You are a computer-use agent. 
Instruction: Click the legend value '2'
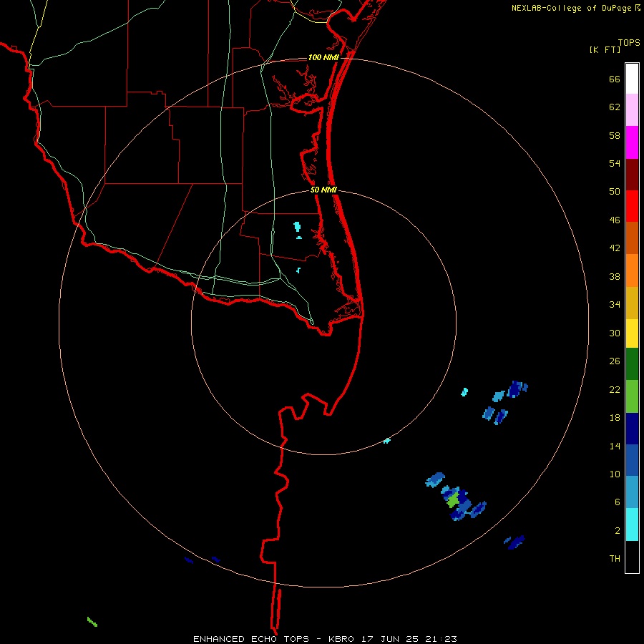[x=618, y=531]
